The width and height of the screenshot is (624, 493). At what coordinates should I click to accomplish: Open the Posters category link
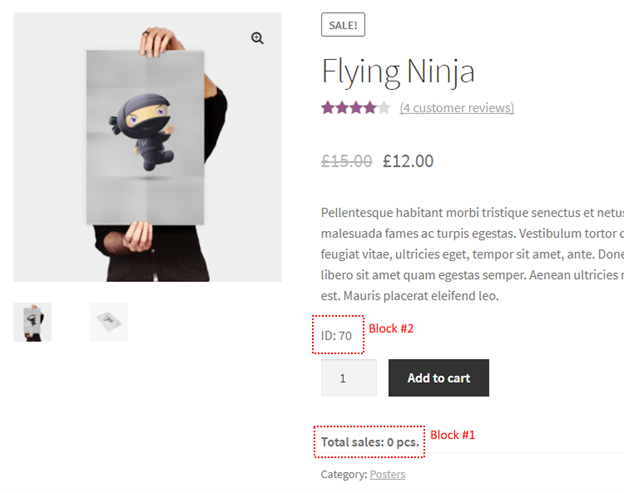pyautogui.click(x=387, y=474)
